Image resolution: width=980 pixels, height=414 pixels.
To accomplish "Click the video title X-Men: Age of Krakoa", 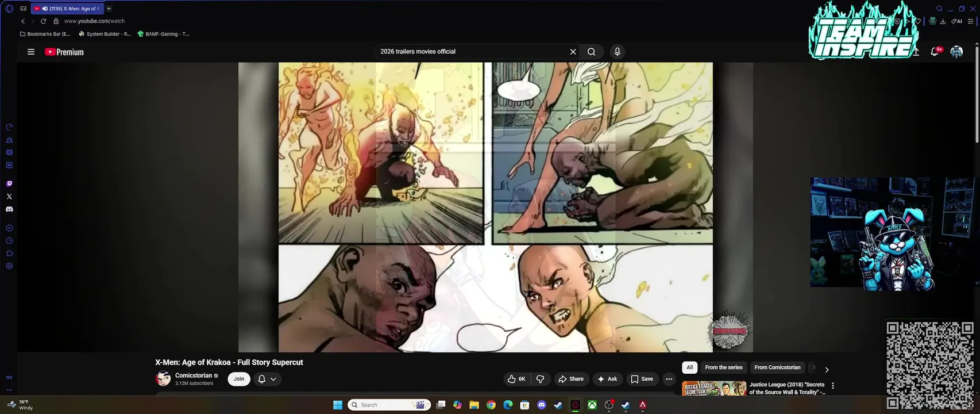I will (x=229, y=362).
